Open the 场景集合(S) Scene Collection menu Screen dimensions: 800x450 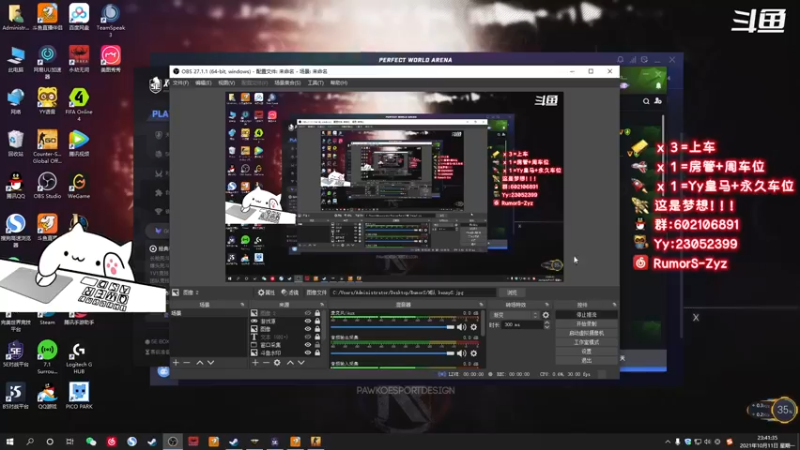pyautogui.click(x=288, y=83)
